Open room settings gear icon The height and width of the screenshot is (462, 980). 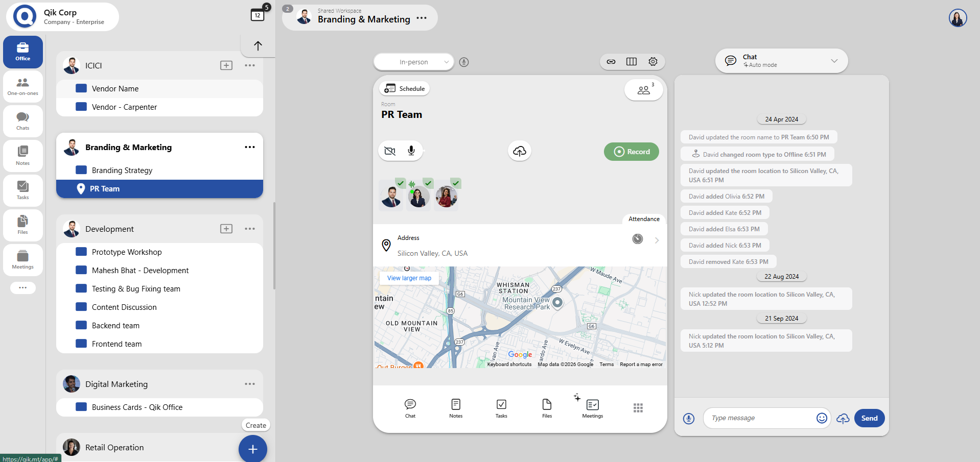tap(653, 62)
